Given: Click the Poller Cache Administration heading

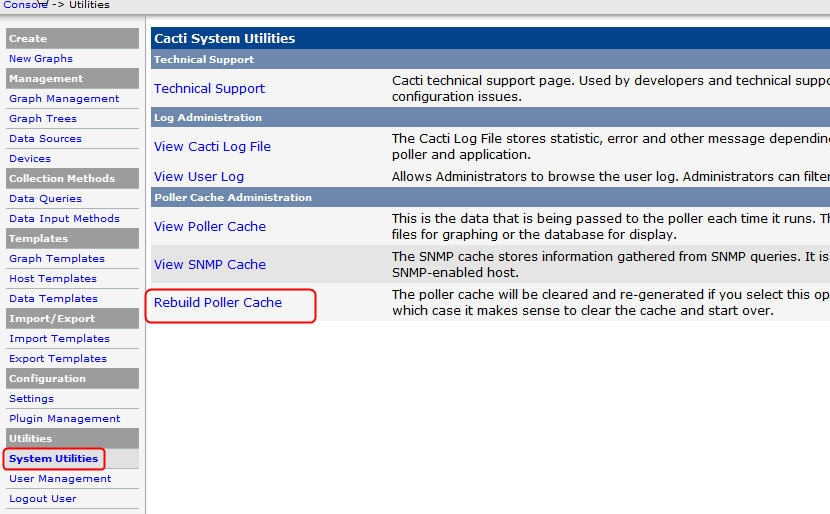Looking at the screenshot, I should pyautogui.click(x=233, y=197).
